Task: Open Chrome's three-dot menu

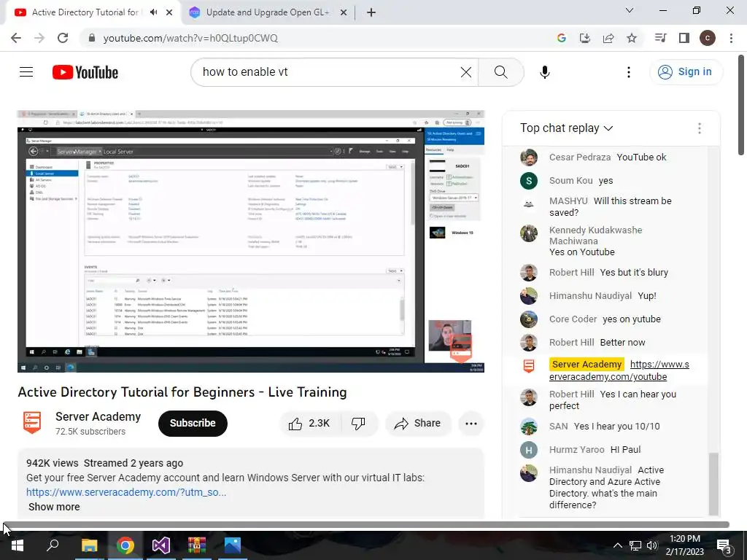Action: (x=731, y=38)
